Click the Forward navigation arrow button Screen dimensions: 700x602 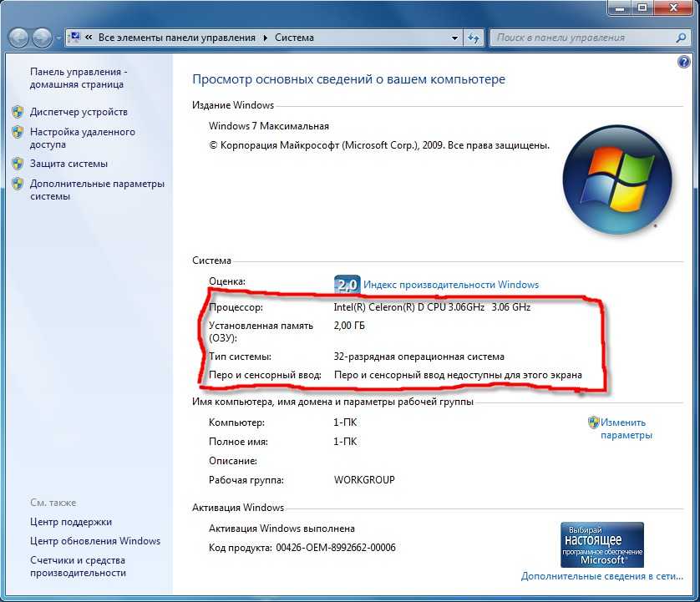point(43,38)
